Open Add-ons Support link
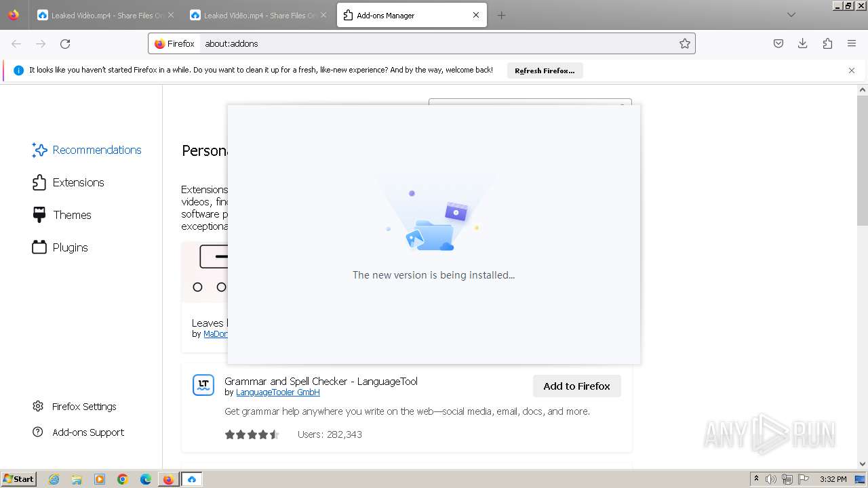This screenshot has height=488, width=868. pos(79,432)
